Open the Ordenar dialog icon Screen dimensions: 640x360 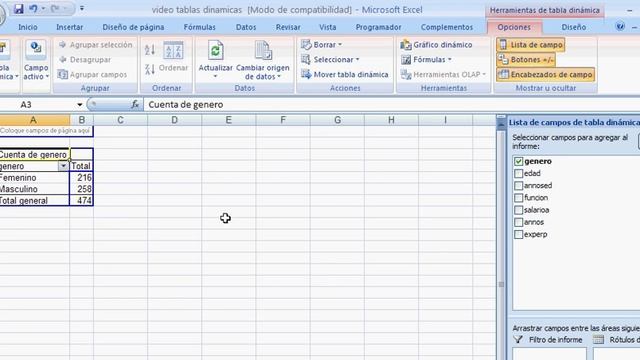173,51
